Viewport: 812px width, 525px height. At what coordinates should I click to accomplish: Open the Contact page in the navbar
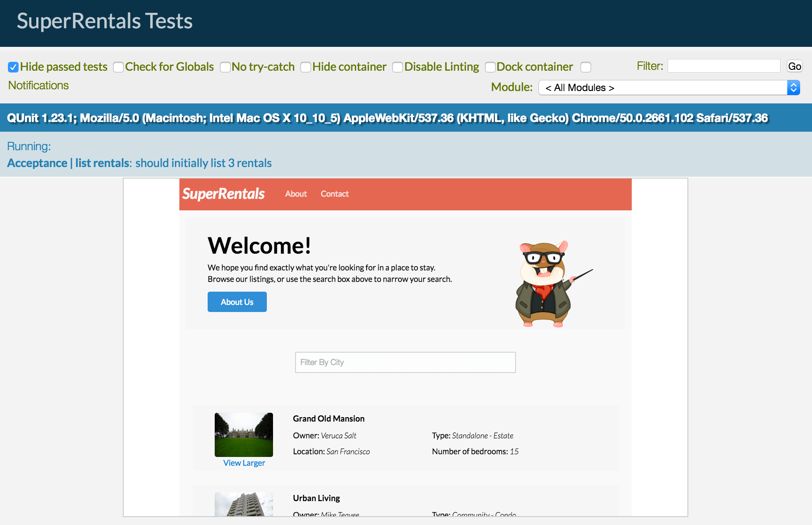(x=334, y=194)
